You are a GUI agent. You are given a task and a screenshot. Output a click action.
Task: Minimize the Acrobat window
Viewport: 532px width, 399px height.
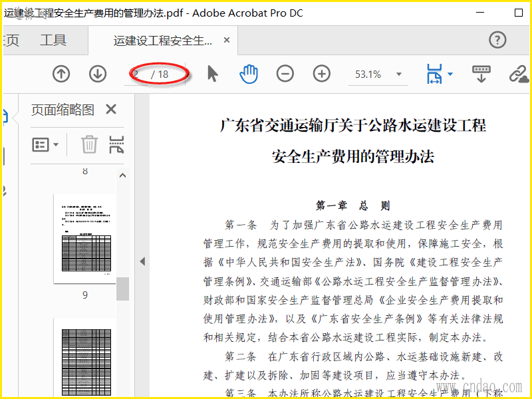(480, 13)
